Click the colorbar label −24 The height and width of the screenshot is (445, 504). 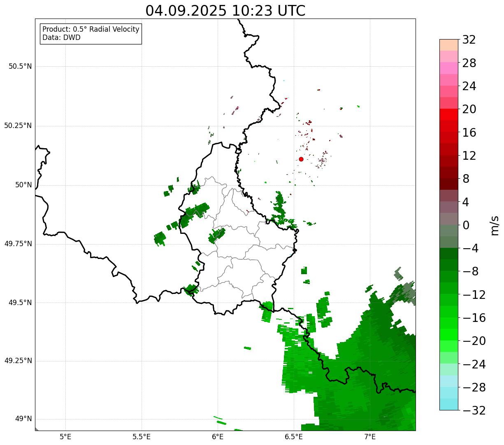click(x=474, y=364)
